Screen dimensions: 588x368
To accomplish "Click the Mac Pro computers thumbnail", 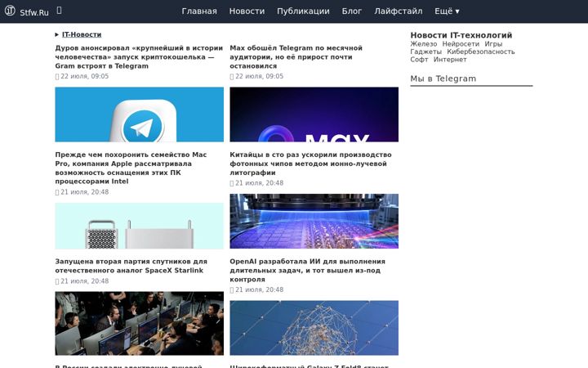I will tap(139, 226).
